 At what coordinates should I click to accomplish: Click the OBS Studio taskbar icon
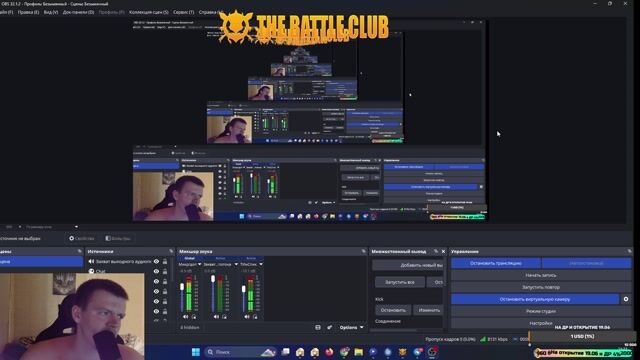click(432, 352)
